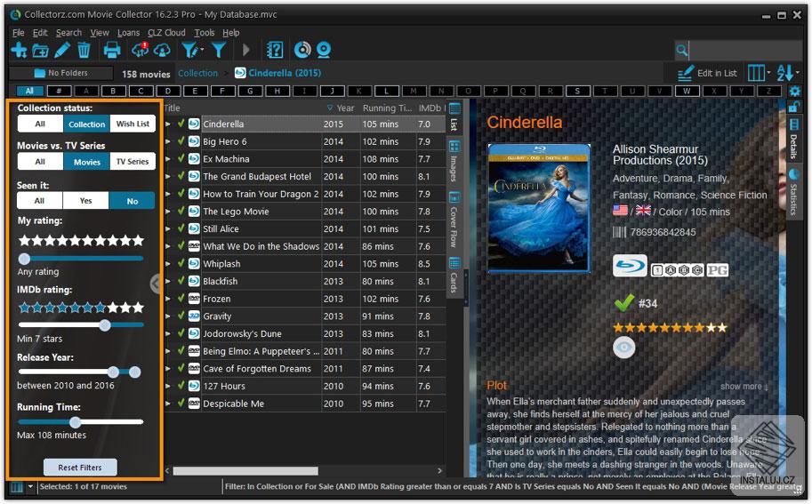Image resolution: width=812 pixels, height=504 pixels.
Task: Edit the selected movie with the pencil icon
Action: [62, 50]
